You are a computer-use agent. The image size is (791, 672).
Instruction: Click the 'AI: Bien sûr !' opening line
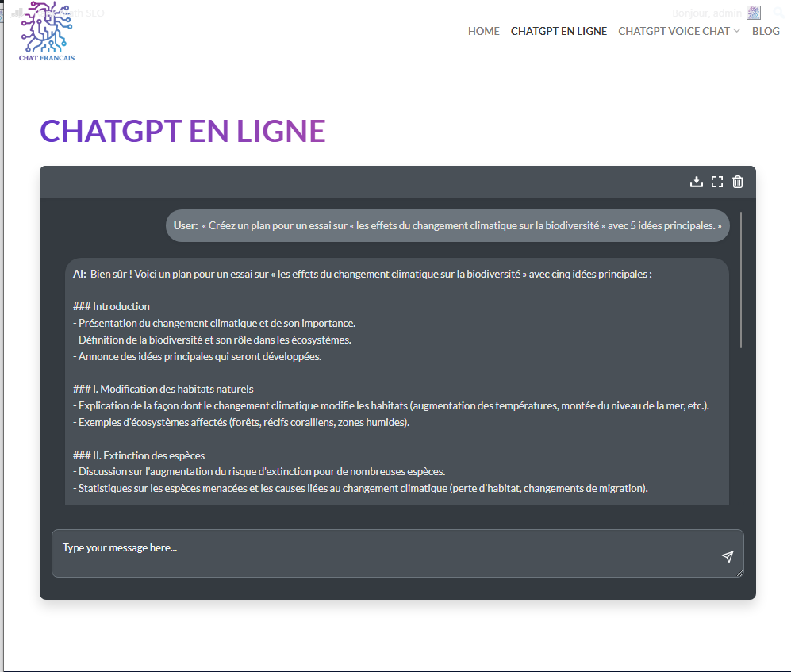[x=363, y=274]
